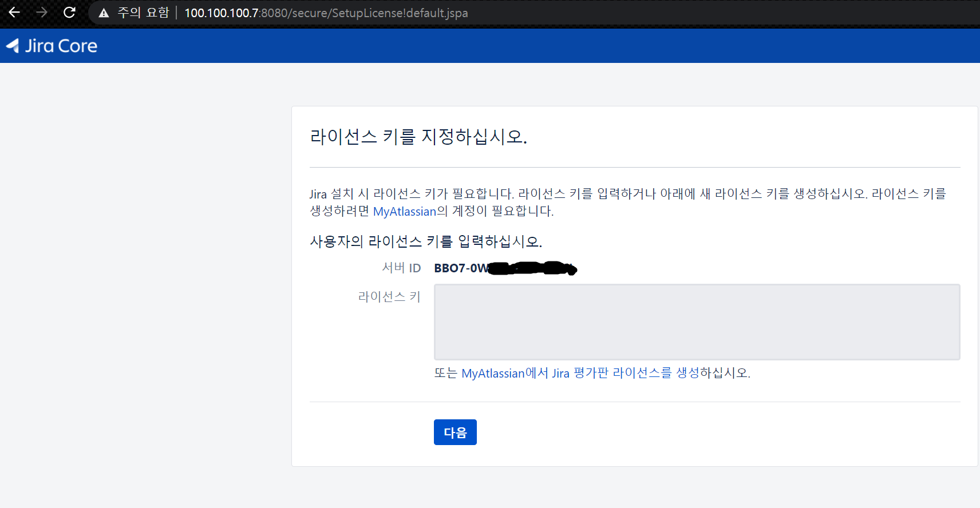This screenshot has width=980, height=508.
Task: Reload the page with the refresh icon
Action: 69,12
